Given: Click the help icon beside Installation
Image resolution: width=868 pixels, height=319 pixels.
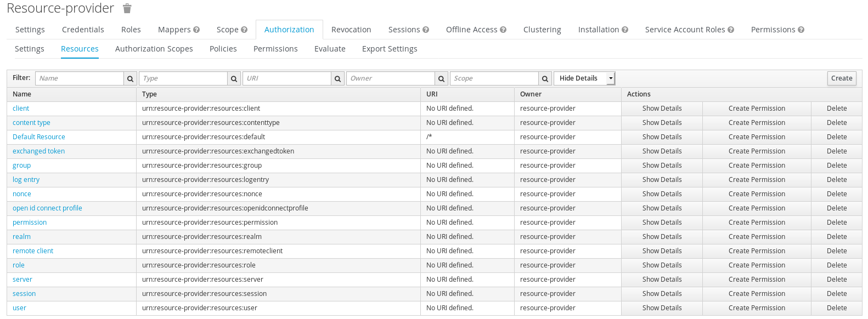Looking at the screenshot, I should click(x=625, y=30).
